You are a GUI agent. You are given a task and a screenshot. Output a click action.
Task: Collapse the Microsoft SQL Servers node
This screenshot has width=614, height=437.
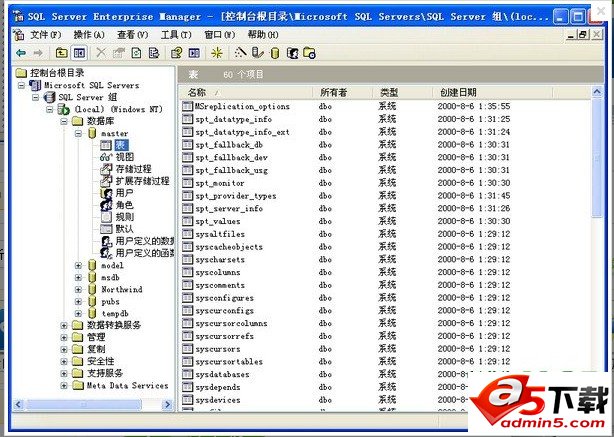coord(22,85)
